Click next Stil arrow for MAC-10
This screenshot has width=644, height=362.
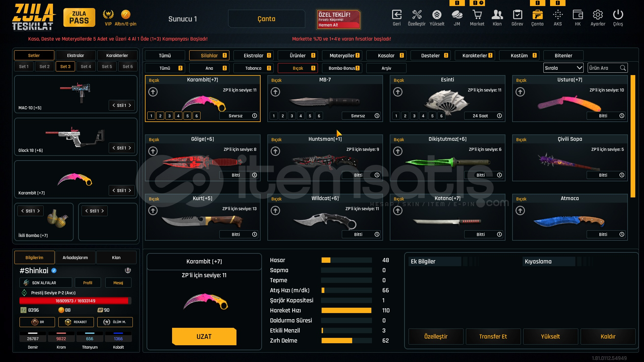(x=130, y=105)
